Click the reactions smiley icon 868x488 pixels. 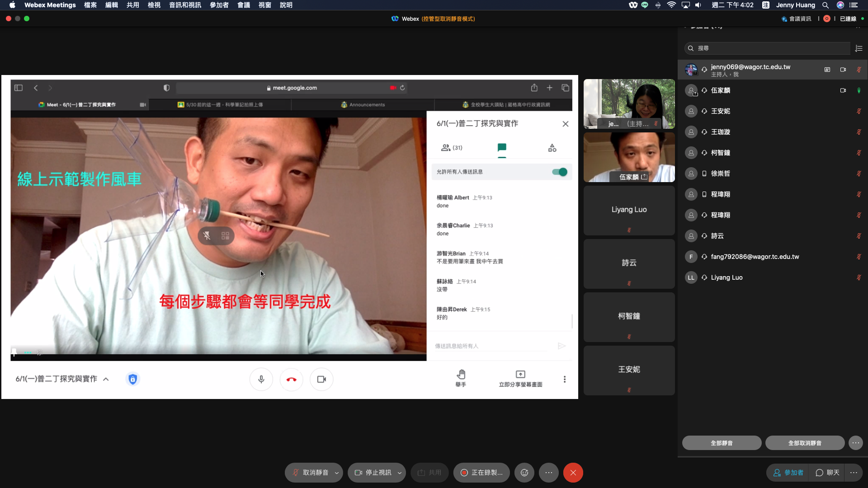click(x=524, y=473)
